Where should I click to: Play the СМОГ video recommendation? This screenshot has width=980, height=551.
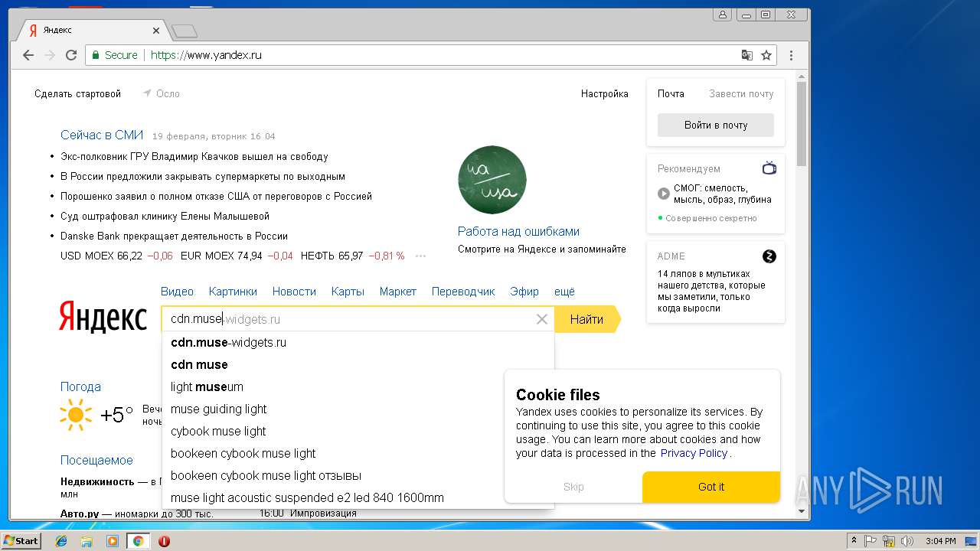pos(664,194)
